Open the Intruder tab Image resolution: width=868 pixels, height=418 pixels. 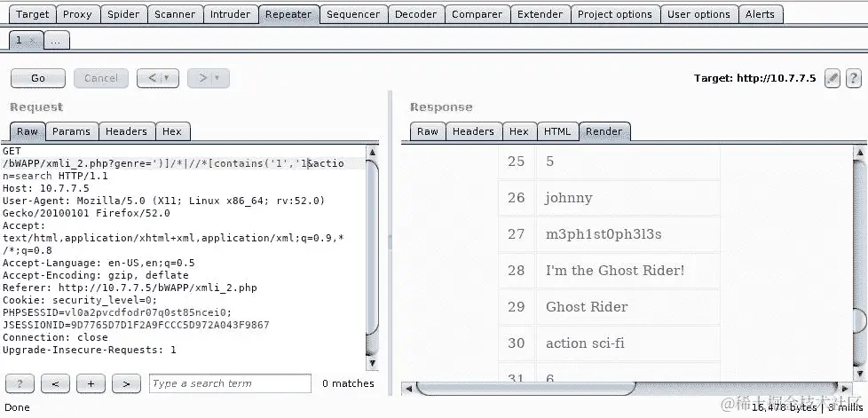coord(230,14)
